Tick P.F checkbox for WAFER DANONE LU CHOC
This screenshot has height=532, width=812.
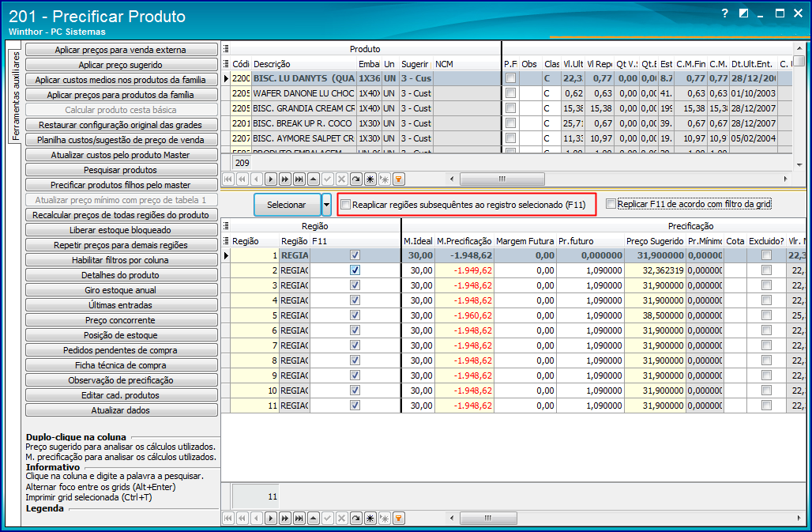510,93
